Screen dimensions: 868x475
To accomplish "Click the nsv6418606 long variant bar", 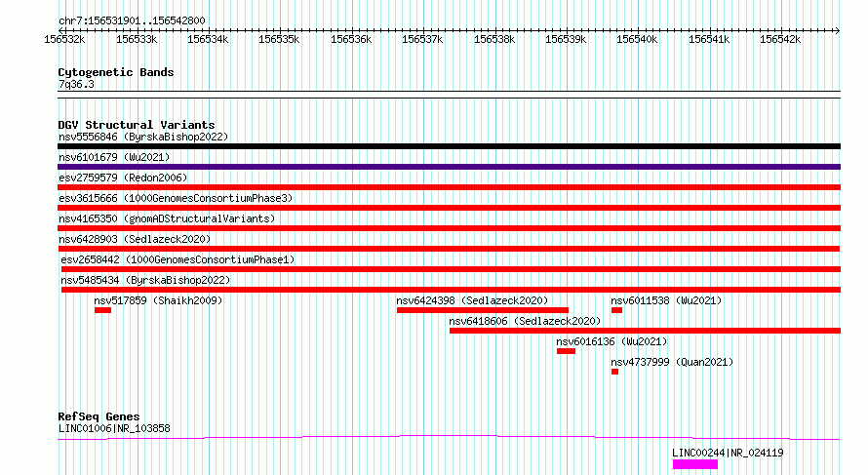I will tap(645, 331).
